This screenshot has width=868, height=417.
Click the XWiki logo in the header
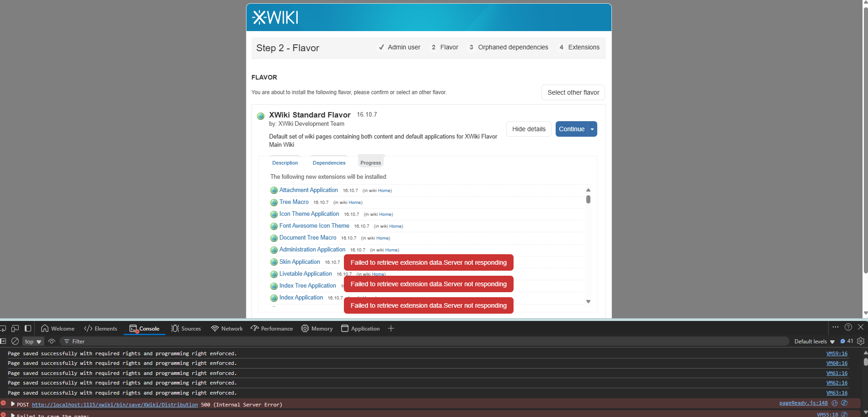275,17
